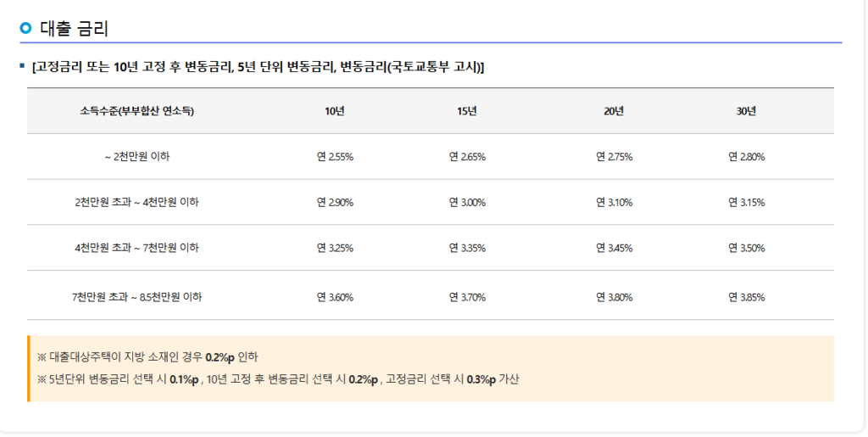The height and width of the screenshot is (437, 868).
Task: Select the 15년 column header
Action: (x=466, y=111)
